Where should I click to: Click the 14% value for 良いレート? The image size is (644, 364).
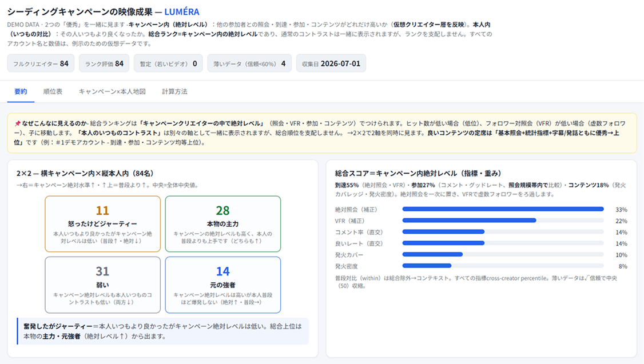pyautogui.click(x=621, y=244)
